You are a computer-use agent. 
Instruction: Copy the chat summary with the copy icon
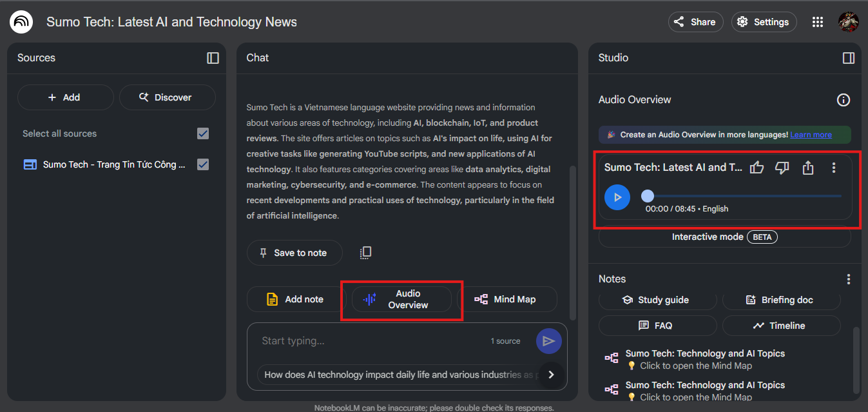[x=365, y=253]
